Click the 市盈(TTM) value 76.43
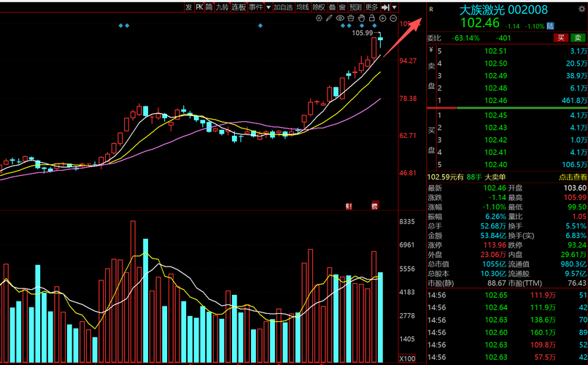 tap(577, 283)
